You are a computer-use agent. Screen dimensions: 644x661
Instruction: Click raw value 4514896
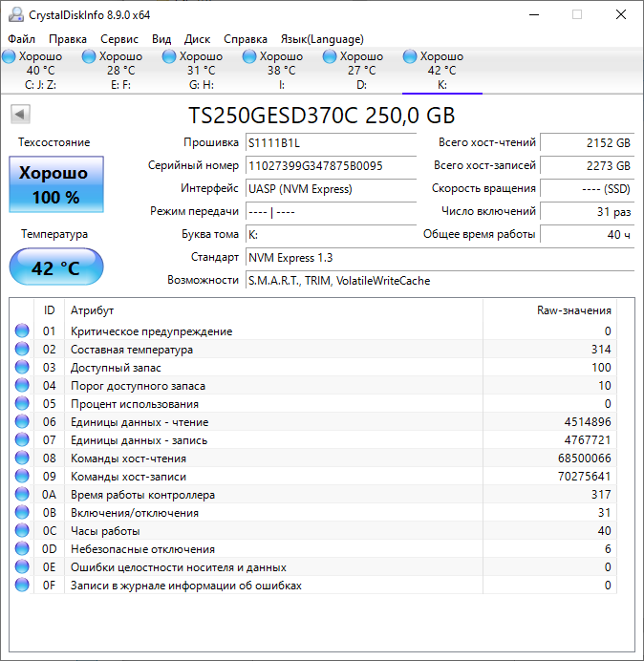pyautogui.click(x=588, y=422)
